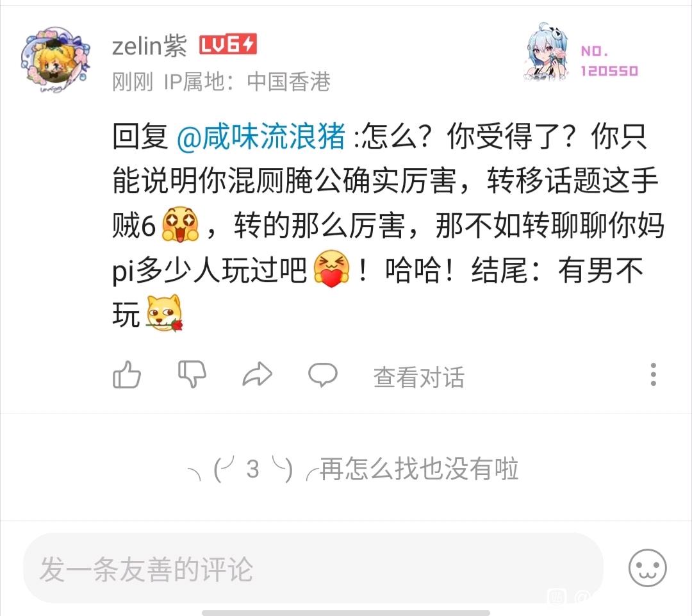This screenshot has height=616, width=692.
Task: Like the comment with thumbs-up icon
Action: tap(127, 375)
